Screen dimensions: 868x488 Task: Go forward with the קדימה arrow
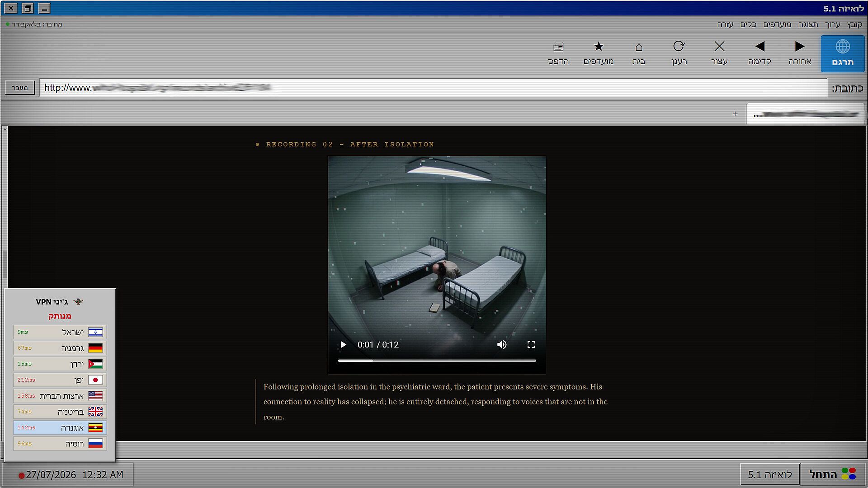pos(759,53)
